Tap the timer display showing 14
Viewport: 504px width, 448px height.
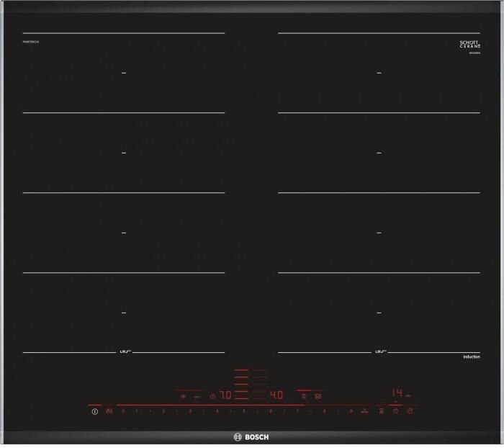click(397, 393)
